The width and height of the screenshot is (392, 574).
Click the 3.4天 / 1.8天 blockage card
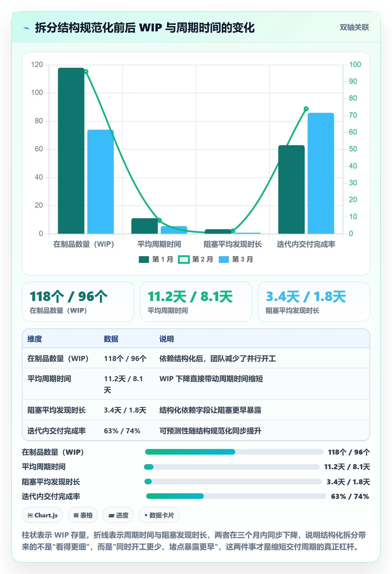click(314, 302)
